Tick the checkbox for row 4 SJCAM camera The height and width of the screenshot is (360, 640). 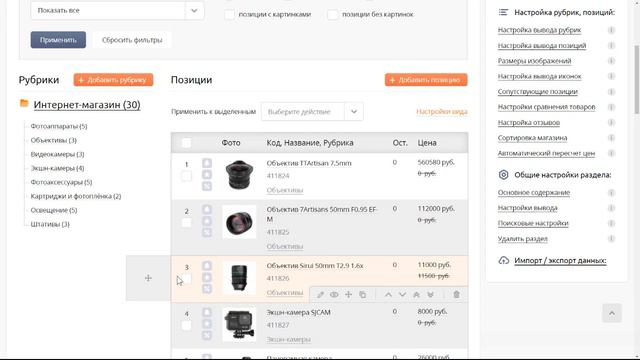[186, 326]
